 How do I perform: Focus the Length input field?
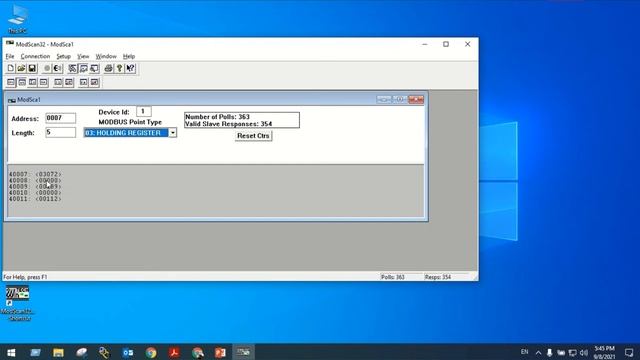click(60, 132)
